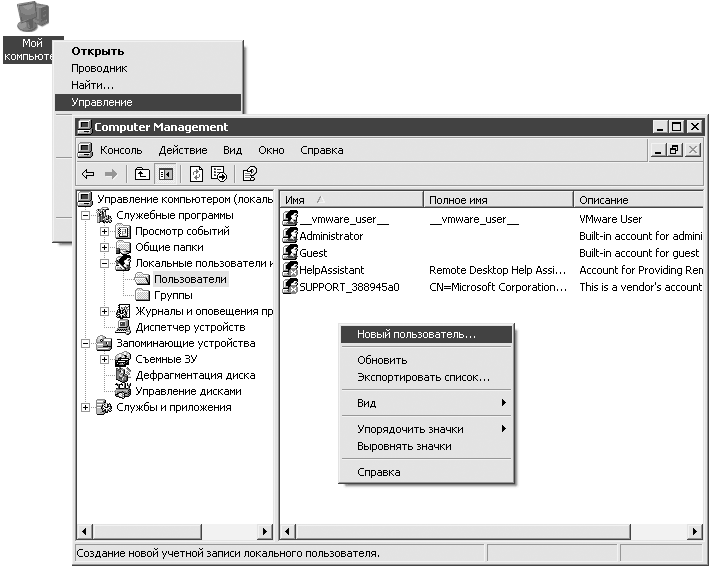709x568 pixels.
Task: Choose Новый пользователь… from context menu
Action: click(x=426, y=334)
